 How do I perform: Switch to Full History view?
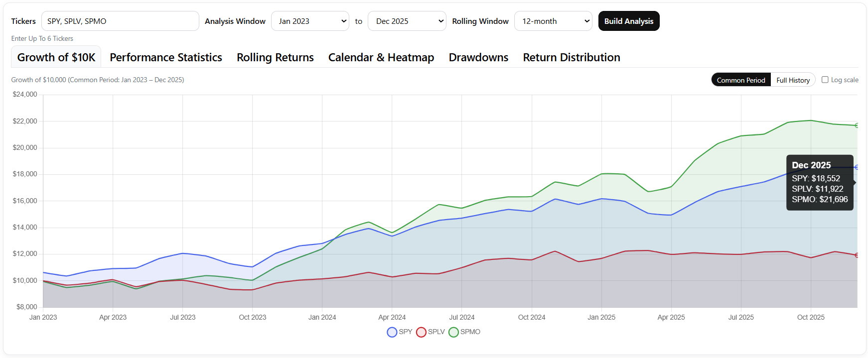793,80
